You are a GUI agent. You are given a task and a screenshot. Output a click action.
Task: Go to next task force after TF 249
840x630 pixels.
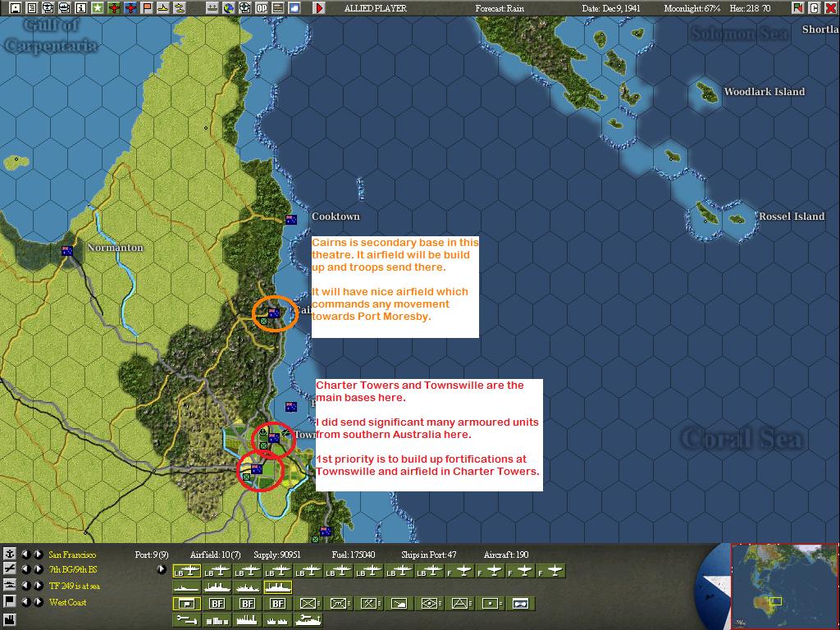[38, 585]
